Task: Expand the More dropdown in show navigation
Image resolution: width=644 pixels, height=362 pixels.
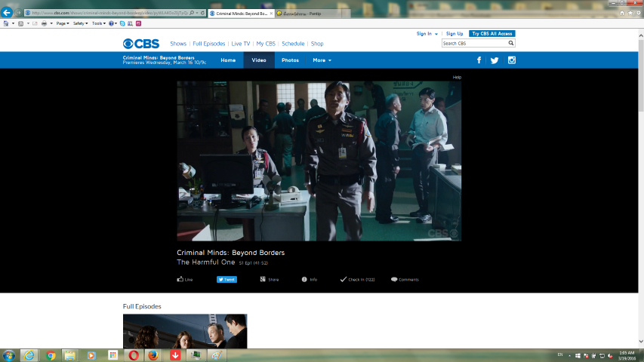Action: (x=322, y=60)
